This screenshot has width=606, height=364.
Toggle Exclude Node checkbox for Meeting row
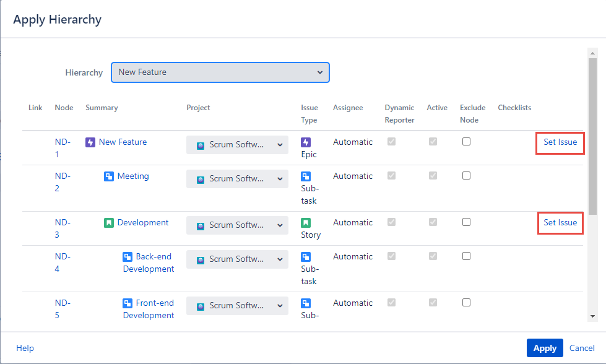click(x=466, y=176)
